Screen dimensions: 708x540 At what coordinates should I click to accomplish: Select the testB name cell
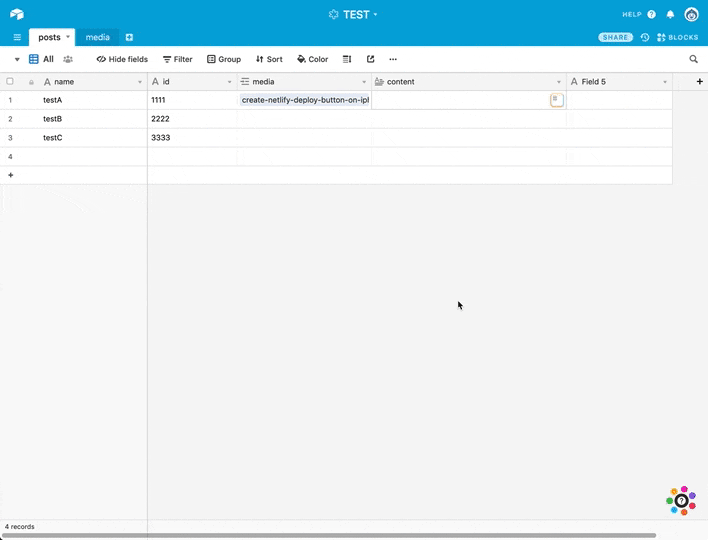click(93, 119)
